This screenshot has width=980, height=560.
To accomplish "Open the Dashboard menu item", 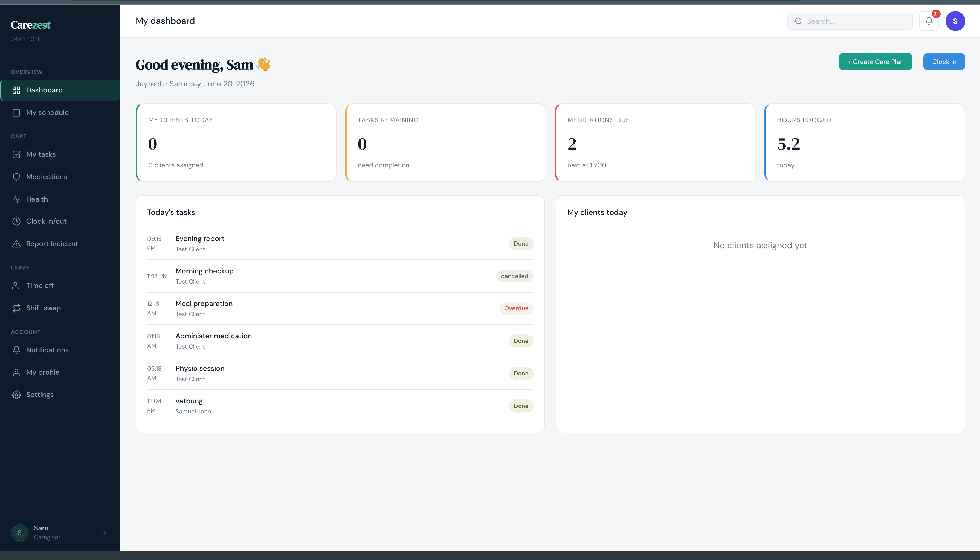I will (60, 90).
